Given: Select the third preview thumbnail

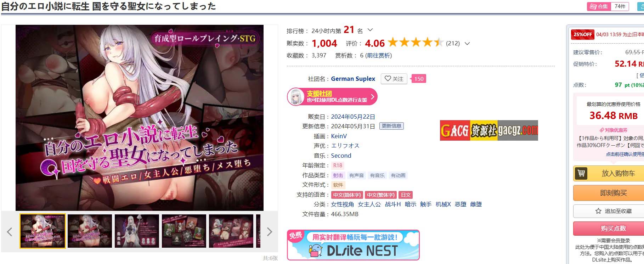Looking at the screenshot, I should point(137,231).
